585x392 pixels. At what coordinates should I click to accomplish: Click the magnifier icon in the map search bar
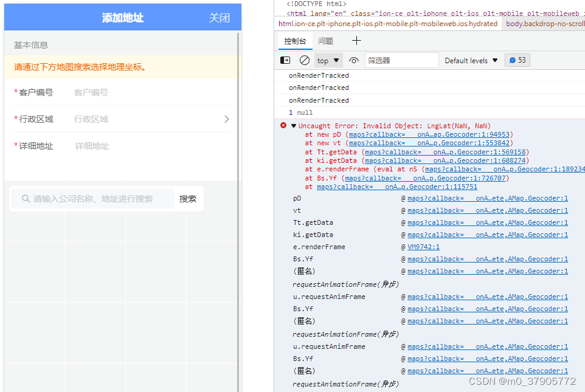(x=26, y=198)
